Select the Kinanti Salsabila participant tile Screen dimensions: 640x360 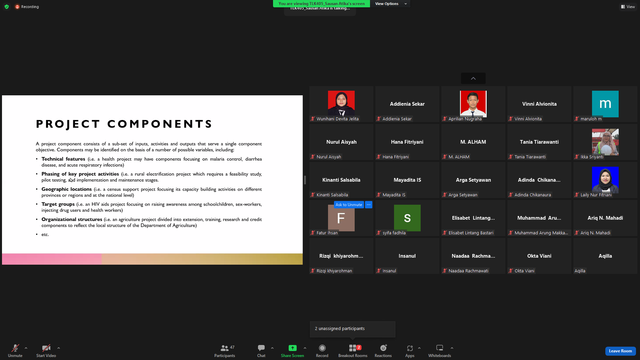click(341, 180)
